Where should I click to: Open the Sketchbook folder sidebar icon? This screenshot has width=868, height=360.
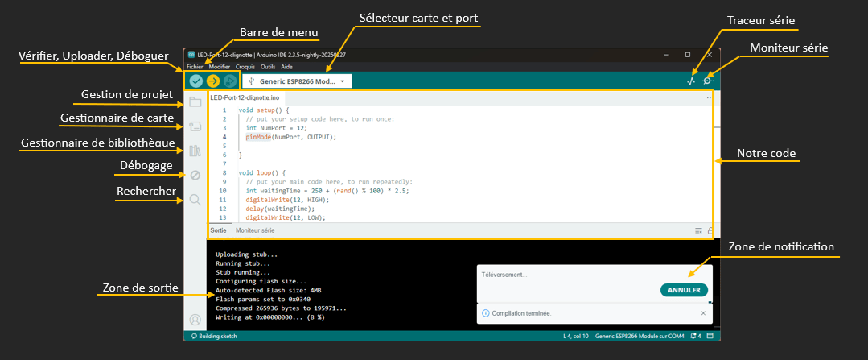tap(195, 102)
